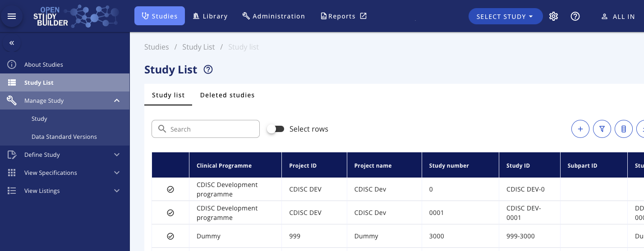Select the 999-3000 Dummy study row check
Image resolution: width=644 pixels, height=251 pixels.
[x=170, y=236]
